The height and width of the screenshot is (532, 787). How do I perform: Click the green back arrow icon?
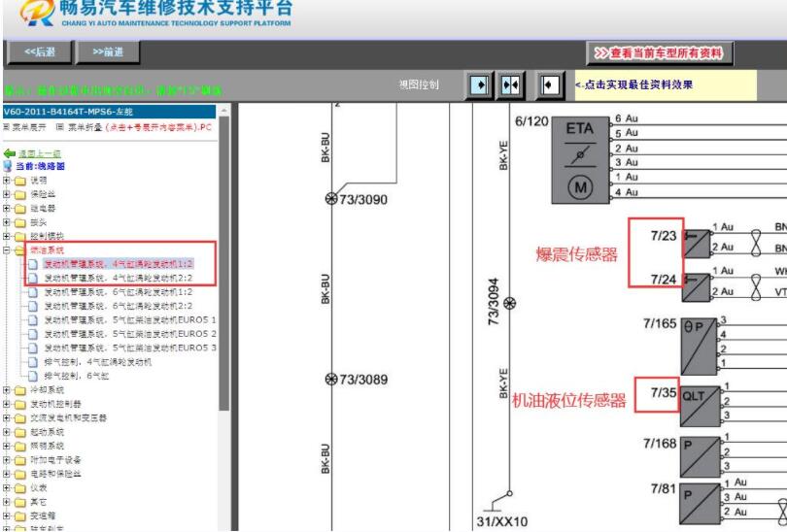coord(10,153)
